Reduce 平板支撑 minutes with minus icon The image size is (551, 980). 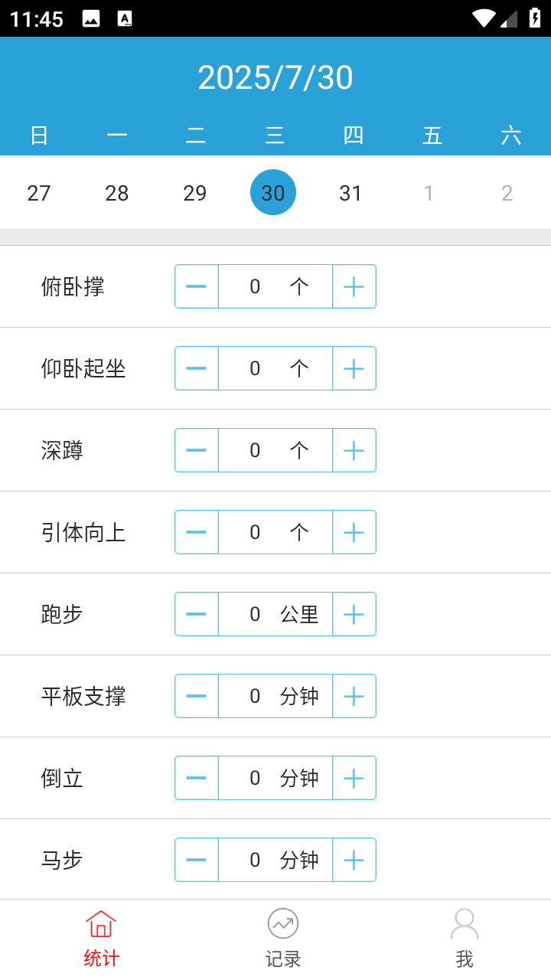point(197,696)
